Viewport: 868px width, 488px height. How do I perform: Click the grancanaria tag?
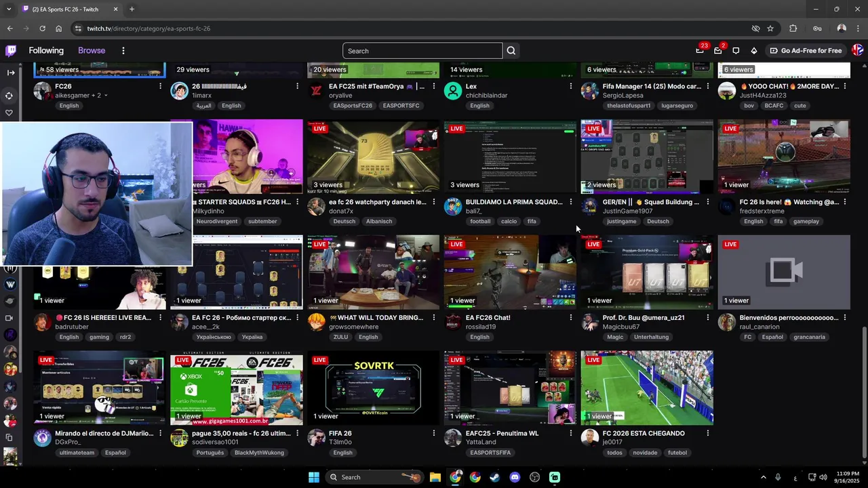pos(810,337)
